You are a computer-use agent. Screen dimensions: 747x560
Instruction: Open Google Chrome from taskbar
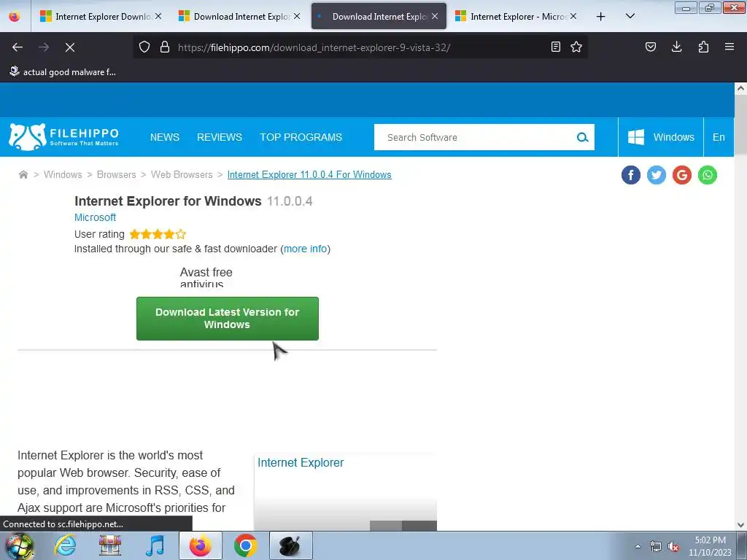click(x=245, y=545)
